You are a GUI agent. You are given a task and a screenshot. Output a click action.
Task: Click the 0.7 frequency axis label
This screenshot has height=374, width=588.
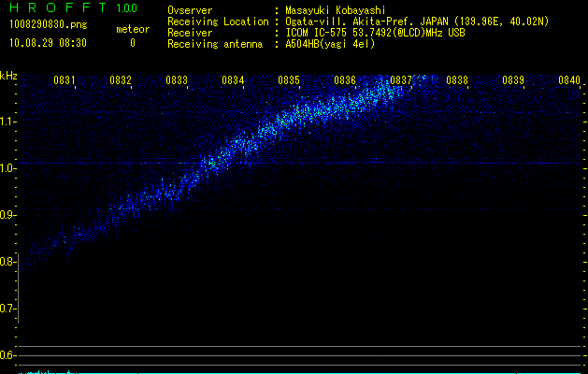(x=7, y=309)
